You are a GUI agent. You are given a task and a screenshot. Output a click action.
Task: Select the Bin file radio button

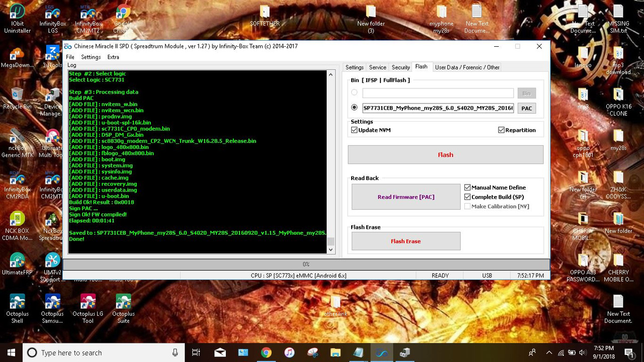pos(354,93)
